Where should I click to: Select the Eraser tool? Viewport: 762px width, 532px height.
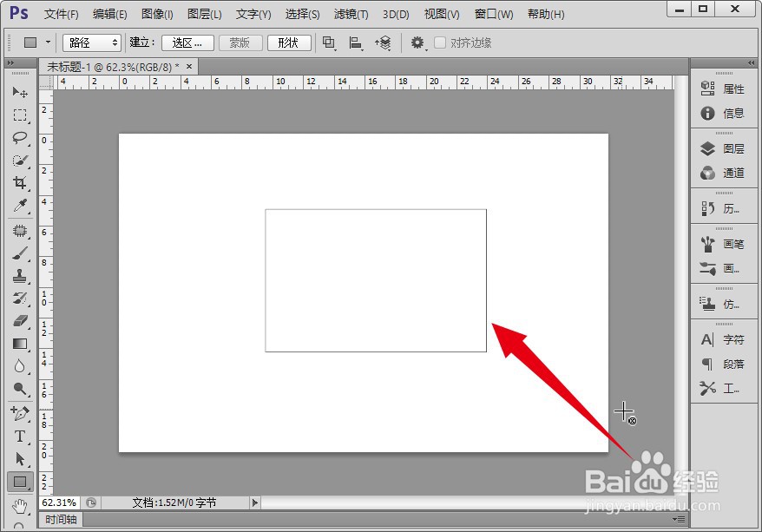coord(20,320)
